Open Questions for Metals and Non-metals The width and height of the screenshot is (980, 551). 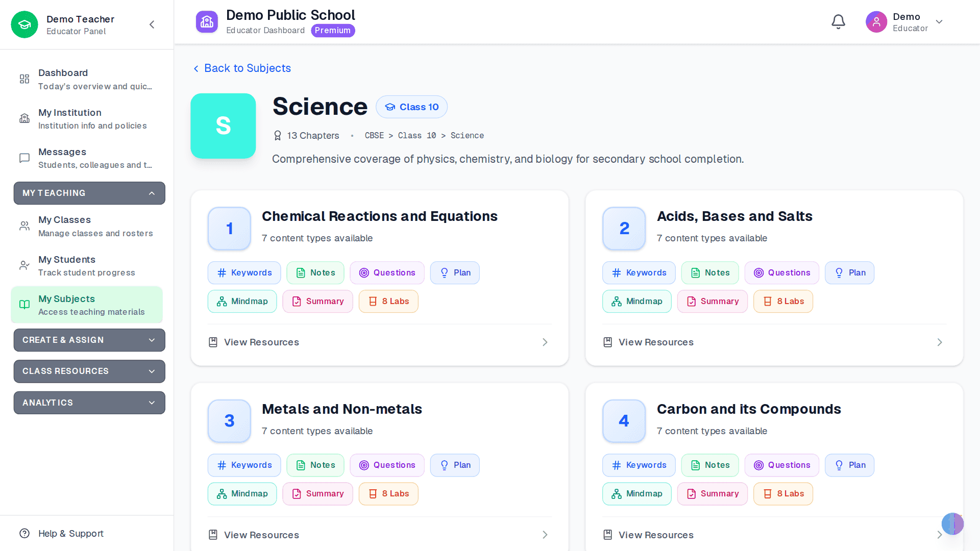387,465
